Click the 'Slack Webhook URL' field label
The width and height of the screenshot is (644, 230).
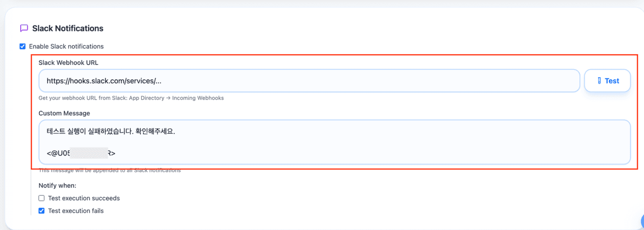[68, 63]
